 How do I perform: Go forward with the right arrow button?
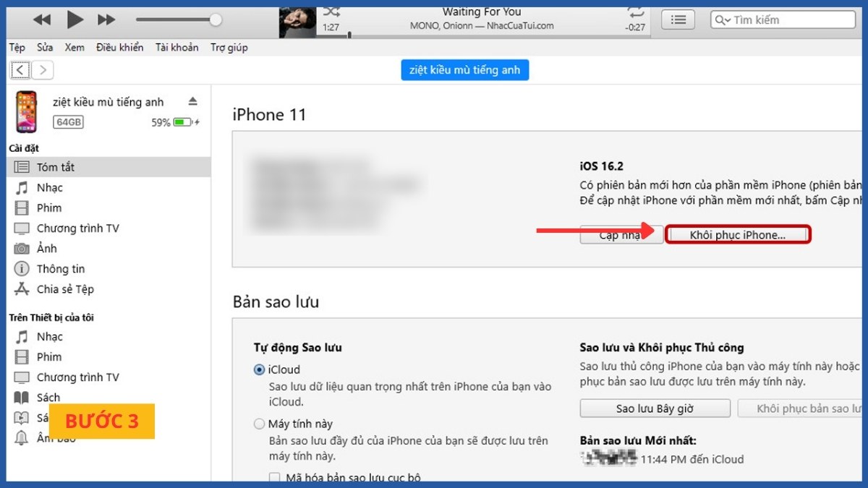pyautogui.click(x=43, y=70)
